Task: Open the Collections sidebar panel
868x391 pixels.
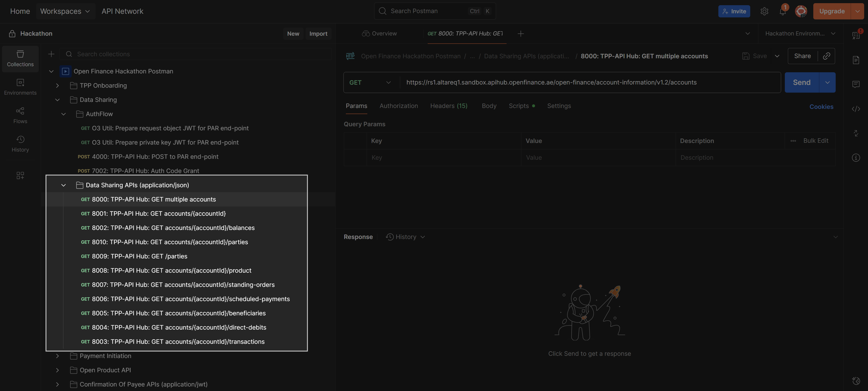Action: pos(20,59)
